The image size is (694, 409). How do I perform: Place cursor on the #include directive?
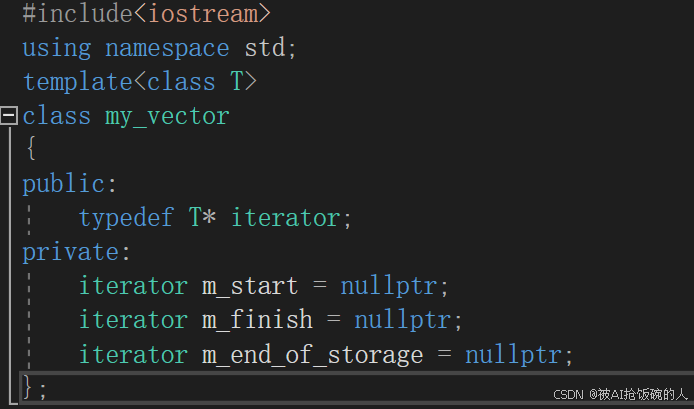click(77, 14)
